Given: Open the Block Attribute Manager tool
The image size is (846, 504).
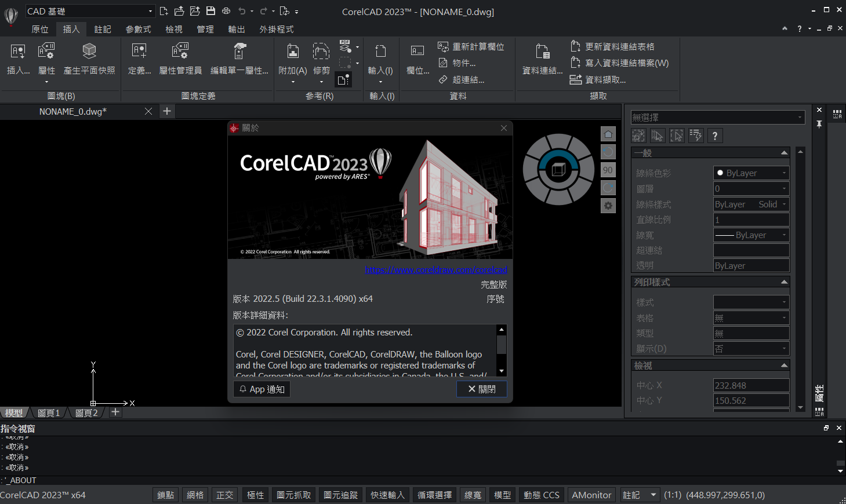Looking at the screenshot, I should [180, 52].
